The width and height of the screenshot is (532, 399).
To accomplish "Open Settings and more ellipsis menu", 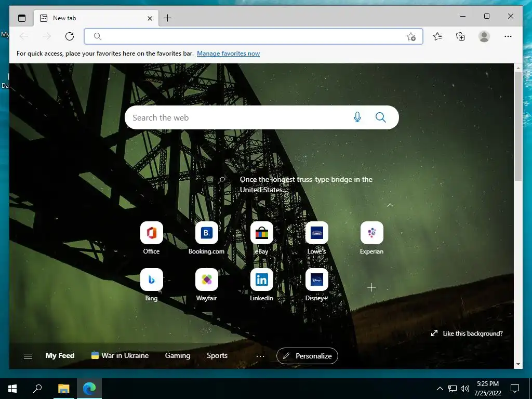I will click(508, 36).
